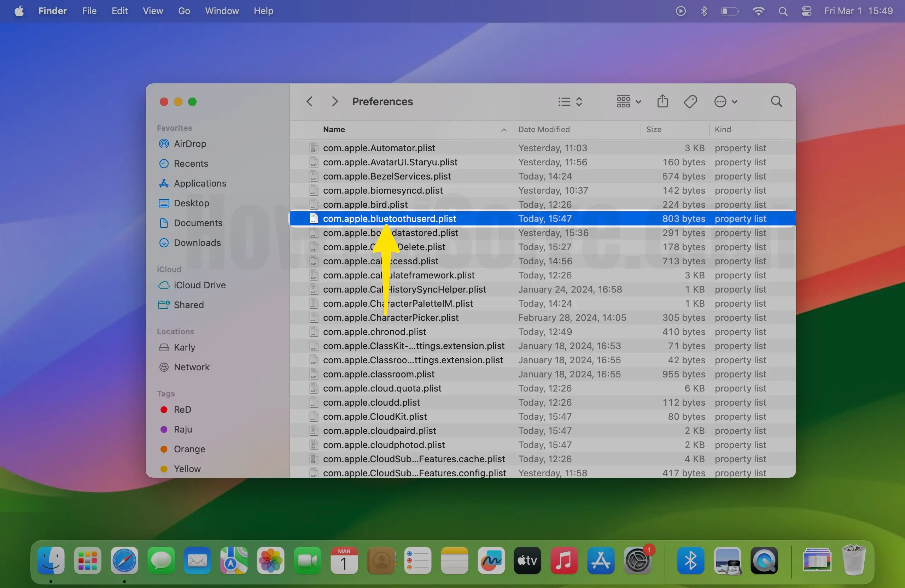905x588 pixels.
Task: Open the ellipsis action menu dropdown
Action: (725, 101)
